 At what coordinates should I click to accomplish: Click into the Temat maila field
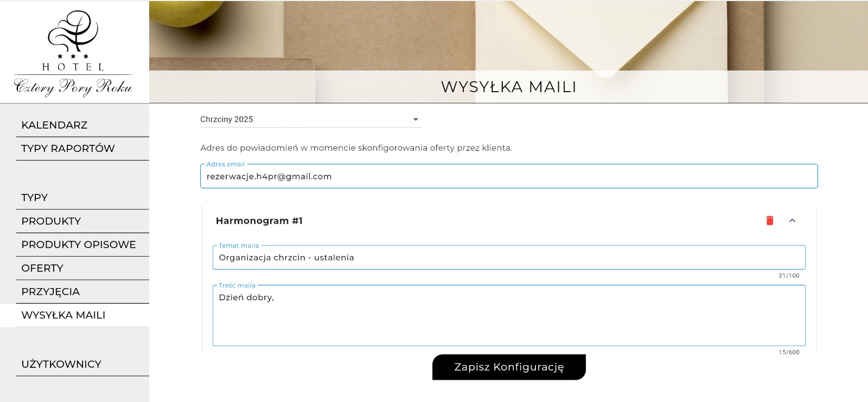click(509, 258)
